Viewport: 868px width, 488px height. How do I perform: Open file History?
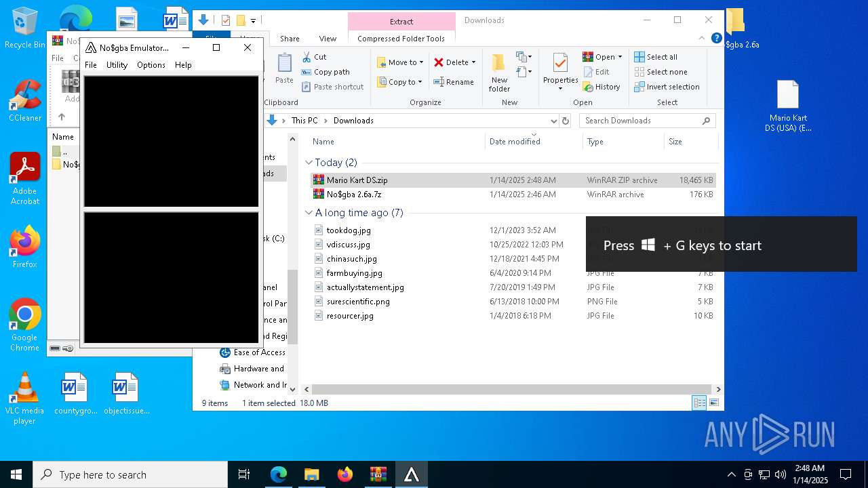tap(601, 87)
